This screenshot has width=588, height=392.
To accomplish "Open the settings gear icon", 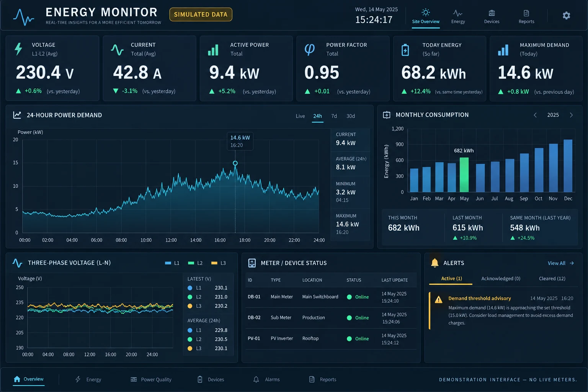I will tap(566, 15).
